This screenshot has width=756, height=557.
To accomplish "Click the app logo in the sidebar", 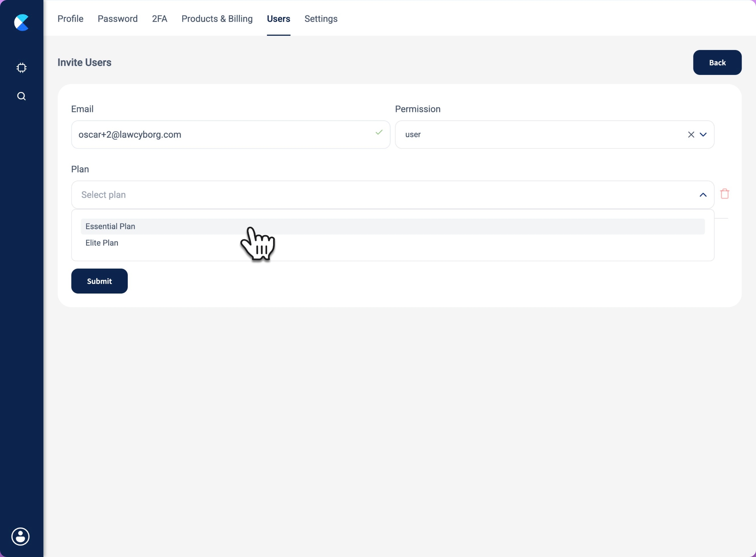I will point(21,22).
